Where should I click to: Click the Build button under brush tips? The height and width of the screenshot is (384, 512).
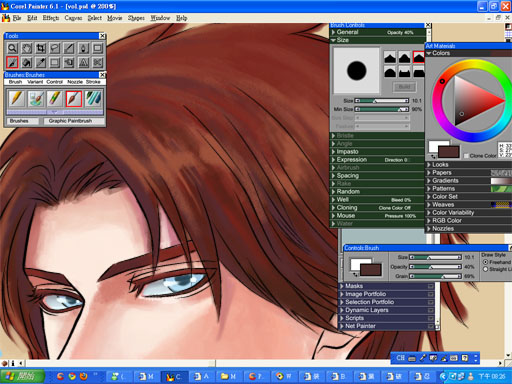404,87
